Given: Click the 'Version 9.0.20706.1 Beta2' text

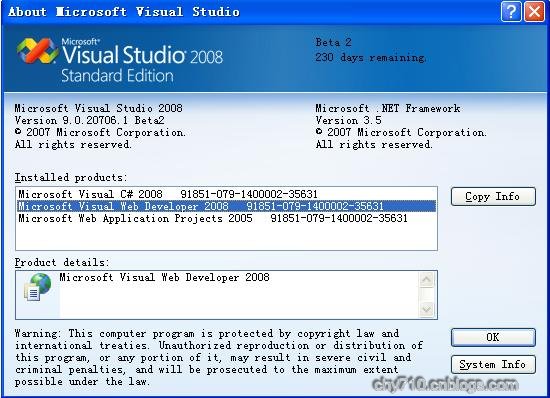Looking at the screenshot, I should 89,120.
